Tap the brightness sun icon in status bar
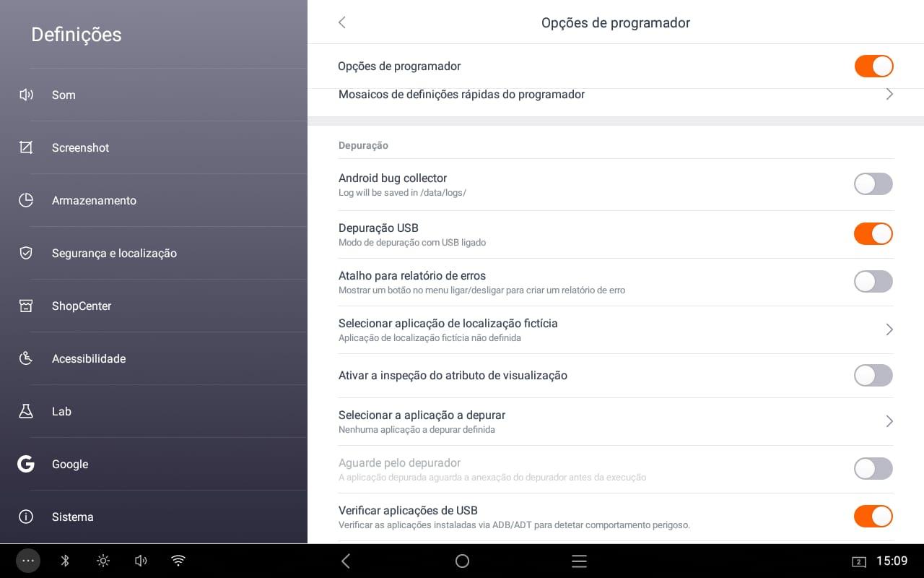 pos(103,561)
